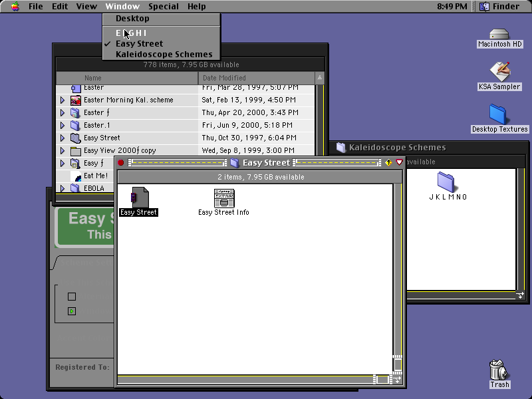Image resolution: width=532 pixels, height=399 pixels.
Task: Select the Easy Street scheme file icon
Action: [140, 197]
